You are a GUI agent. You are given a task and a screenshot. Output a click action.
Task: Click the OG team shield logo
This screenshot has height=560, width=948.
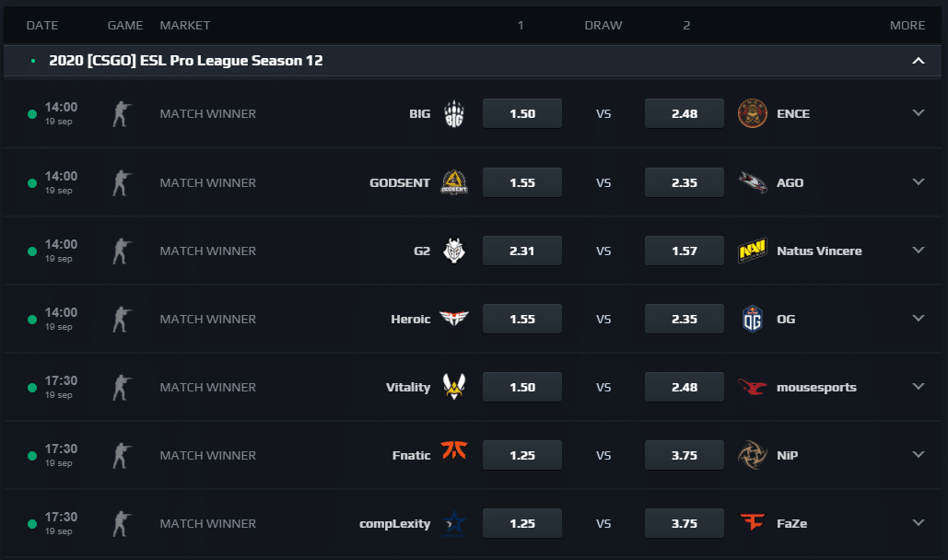(x=752, y=319)
